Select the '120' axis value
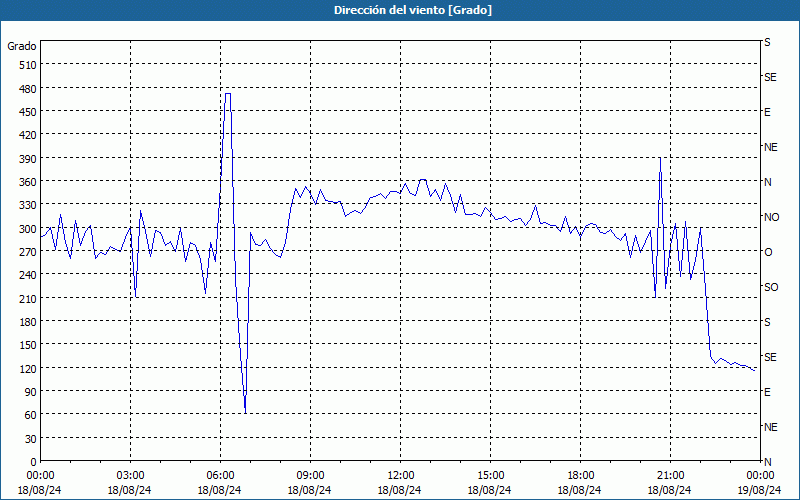This screenshot has height=500, width=800. tap(28, 368)
